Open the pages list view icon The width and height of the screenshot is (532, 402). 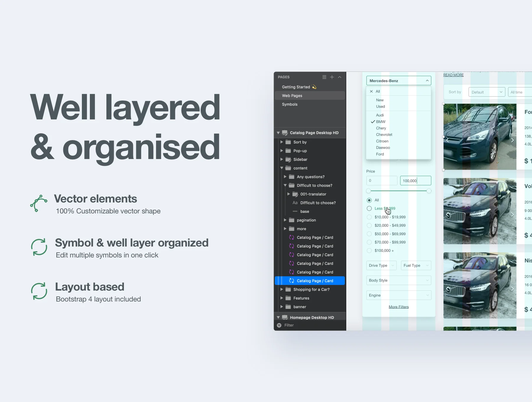tap(324, 77)
